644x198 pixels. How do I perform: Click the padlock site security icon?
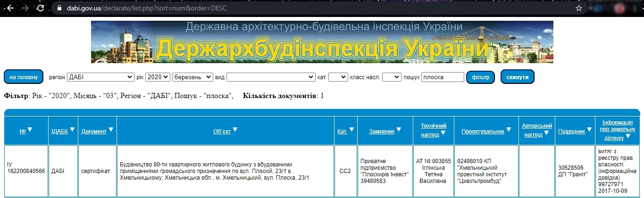59,8
